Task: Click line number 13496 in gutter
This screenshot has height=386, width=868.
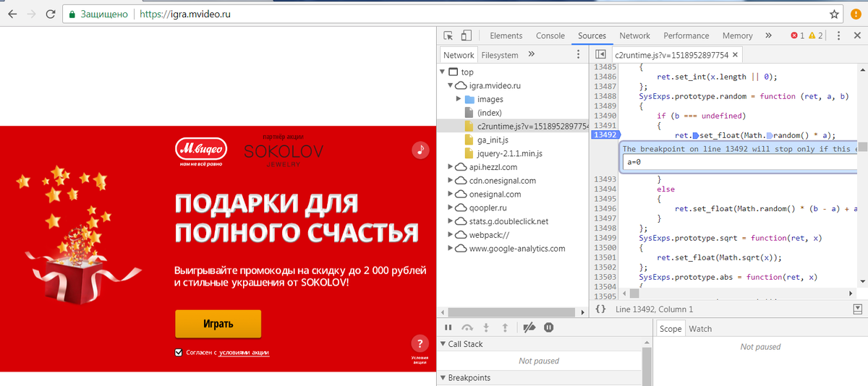Action: click(605, 208)
